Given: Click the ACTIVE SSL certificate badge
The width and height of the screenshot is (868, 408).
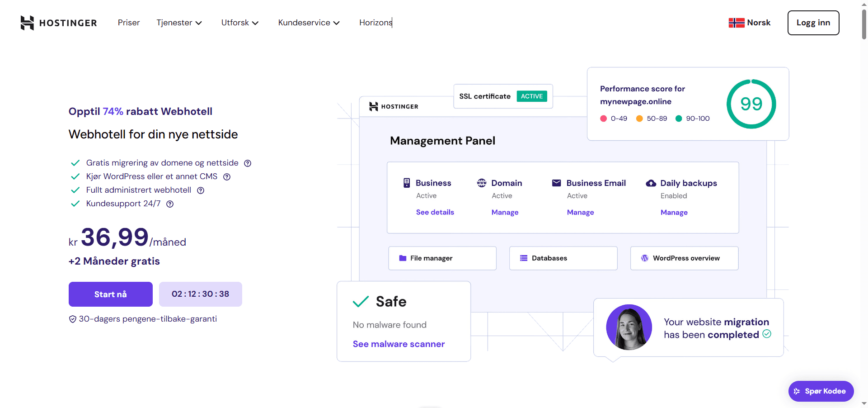Looking at the screenshot, I should point(532,96).
